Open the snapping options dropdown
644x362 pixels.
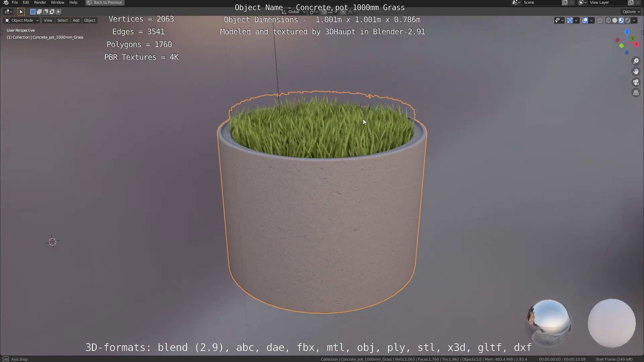tap(331, 12)
